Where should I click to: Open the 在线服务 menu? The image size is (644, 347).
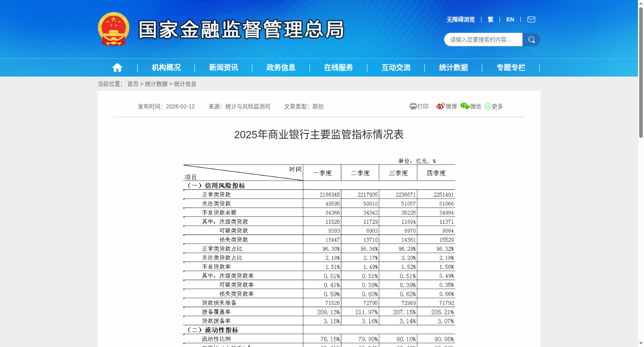click(339, 68)
